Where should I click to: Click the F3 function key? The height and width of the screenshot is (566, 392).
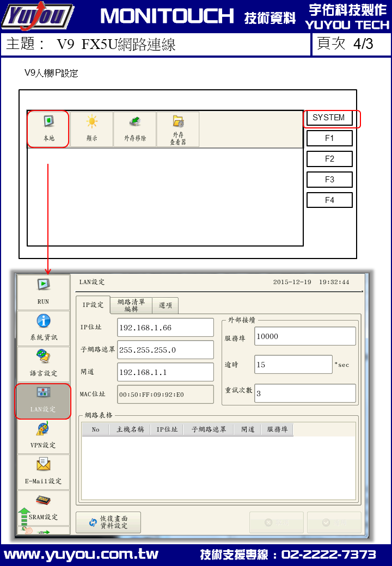click(x=329, y=180)
